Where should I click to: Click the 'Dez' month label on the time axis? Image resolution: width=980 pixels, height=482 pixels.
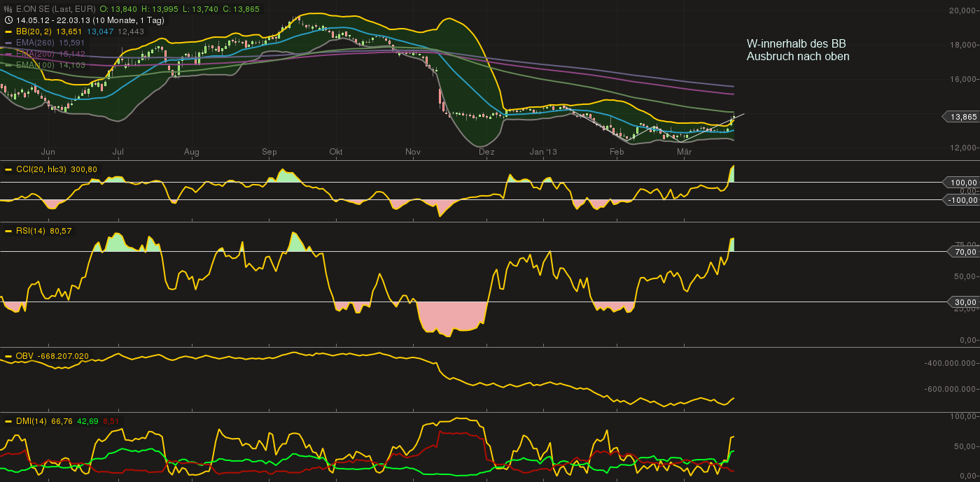[x=487, y=152]
